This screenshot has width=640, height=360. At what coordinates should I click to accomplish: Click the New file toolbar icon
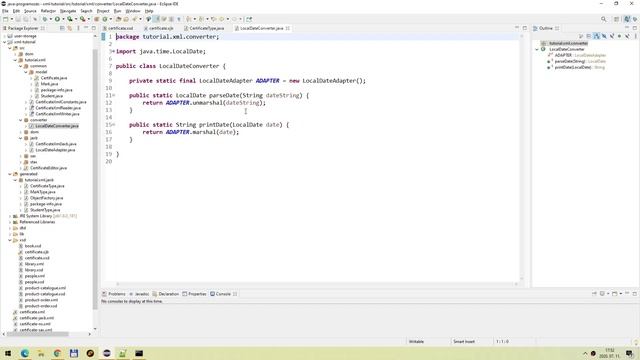point(5,19)
